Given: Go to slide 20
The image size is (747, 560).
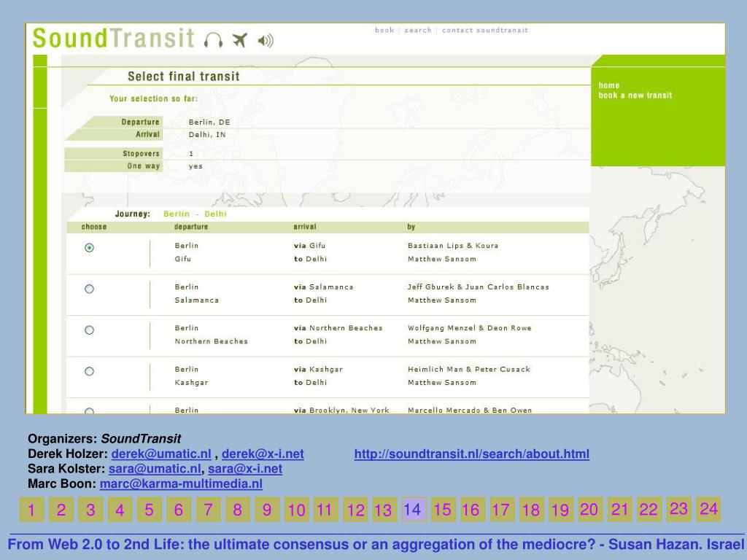Looking at the screenshot, I should click(x=590, y=510).
